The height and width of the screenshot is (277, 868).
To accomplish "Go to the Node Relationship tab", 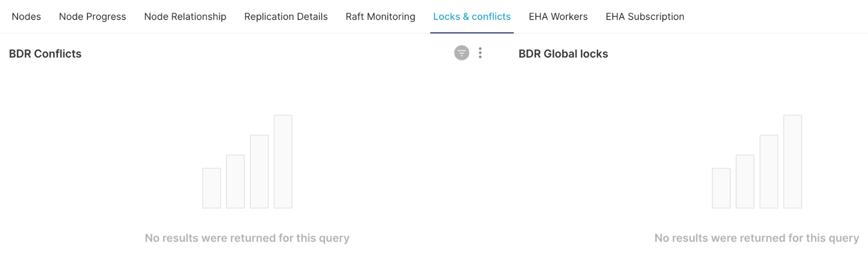I will (185, 16).
